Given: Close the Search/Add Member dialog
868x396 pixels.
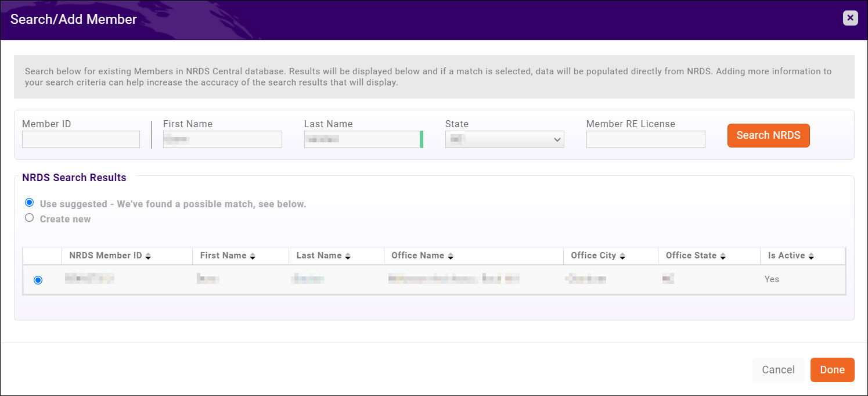Looking at the screenshot, I should click(850, 17).
